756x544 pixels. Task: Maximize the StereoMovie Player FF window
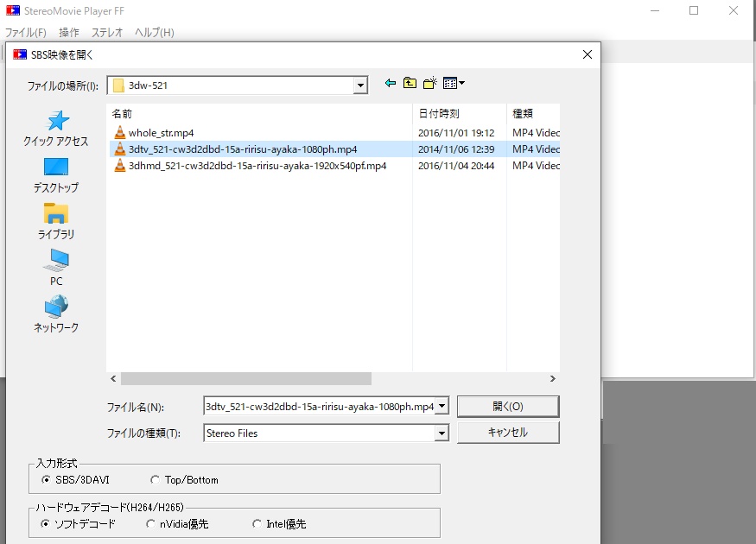(x=694, y=10)
